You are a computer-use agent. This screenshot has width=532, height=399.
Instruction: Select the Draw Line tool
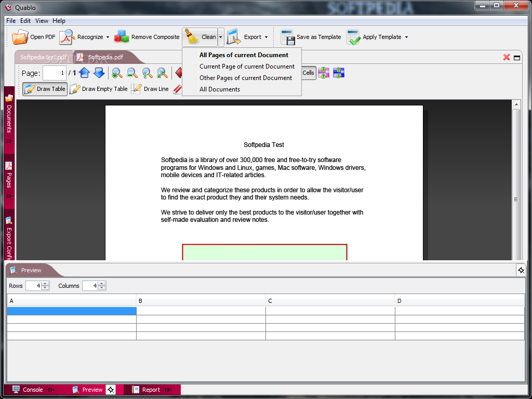coord(150,89)
